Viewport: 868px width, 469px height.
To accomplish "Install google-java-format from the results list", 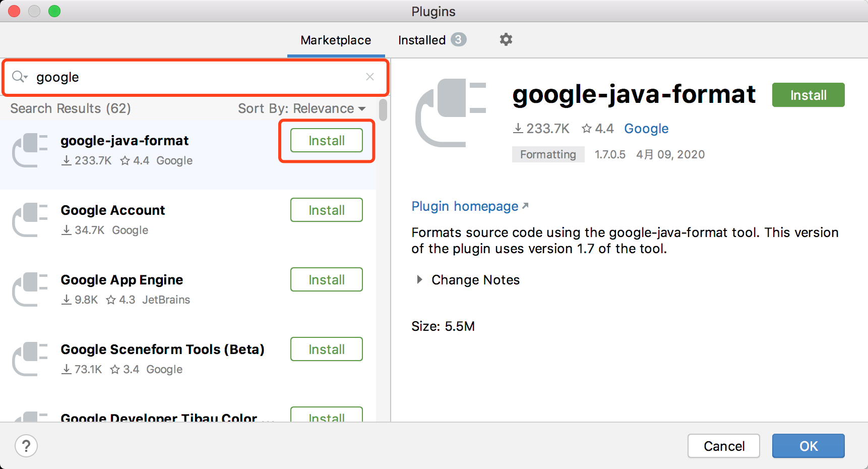I will tap(326, 141).
